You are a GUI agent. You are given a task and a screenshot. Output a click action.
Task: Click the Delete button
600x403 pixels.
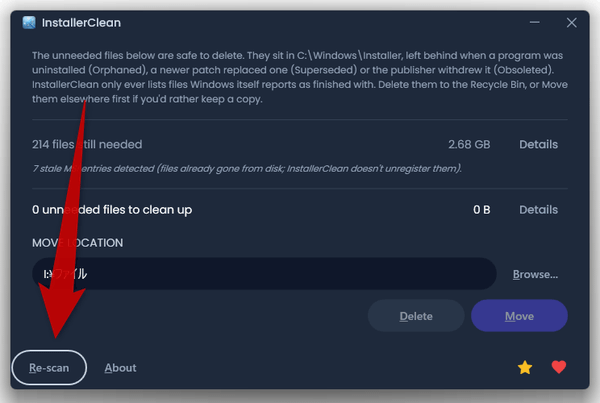416,316
